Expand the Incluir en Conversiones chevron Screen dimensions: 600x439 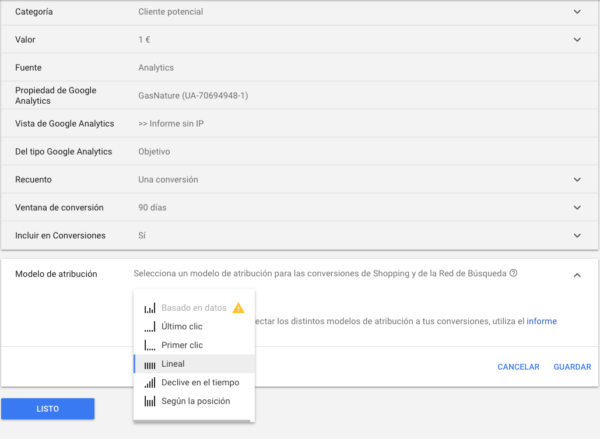coord(577,235)
